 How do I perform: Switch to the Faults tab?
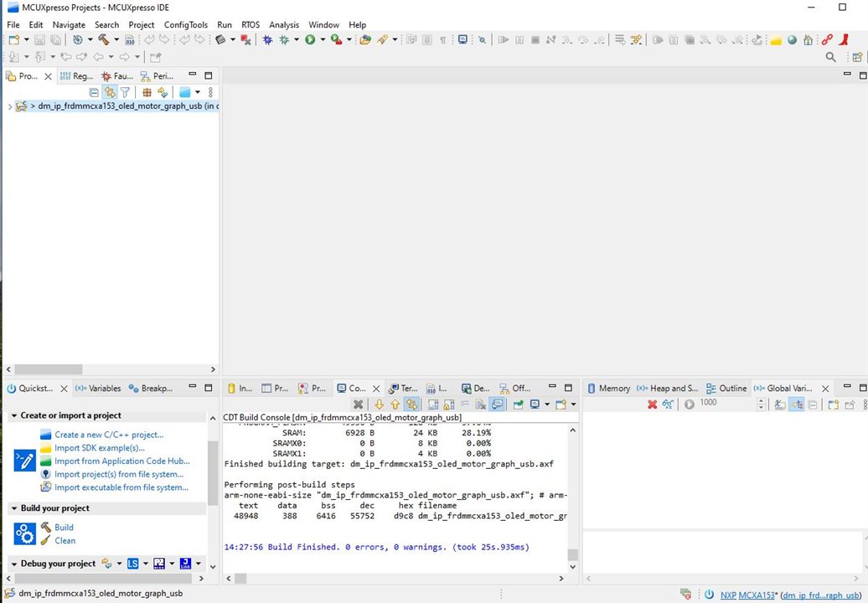pyautogui.click(x=116, y=75)
